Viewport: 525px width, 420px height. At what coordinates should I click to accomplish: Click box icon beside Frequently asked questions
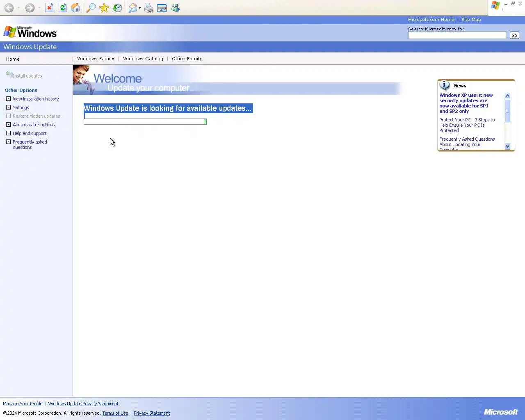[x=8, y=142]
